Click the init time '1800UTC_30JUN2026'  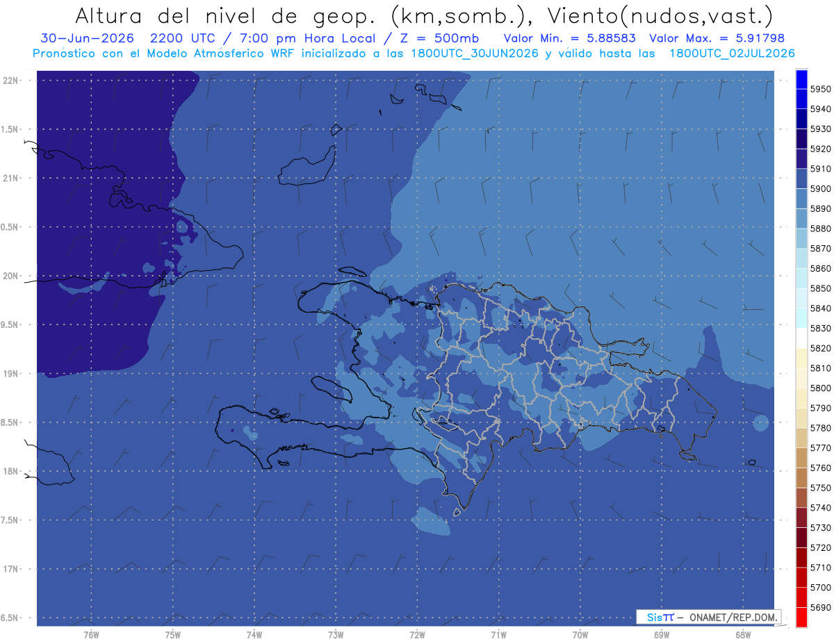tap(475, 53)
